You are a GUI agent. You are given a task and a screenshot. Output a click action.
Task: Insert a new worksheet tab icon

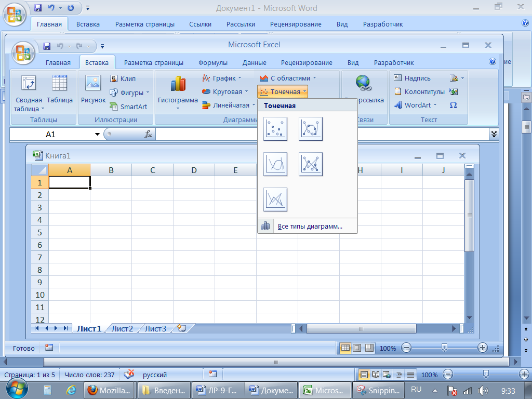point(182,328)
